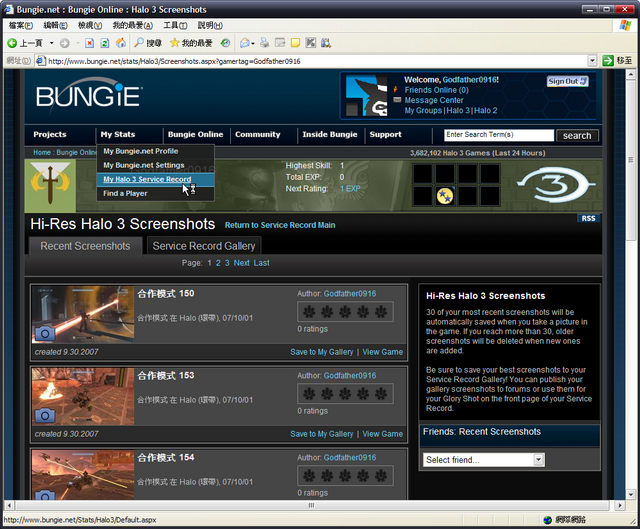Click Save to My Gallery for 合作模式 150
This screenshot has width=640, height=529.
coord(322,352)
